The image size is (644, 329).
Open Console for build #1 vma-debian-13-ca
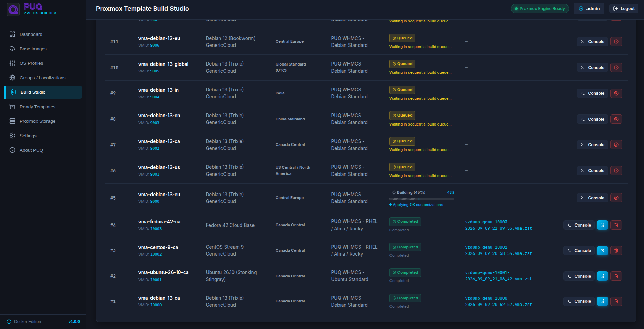coord(579,301)
